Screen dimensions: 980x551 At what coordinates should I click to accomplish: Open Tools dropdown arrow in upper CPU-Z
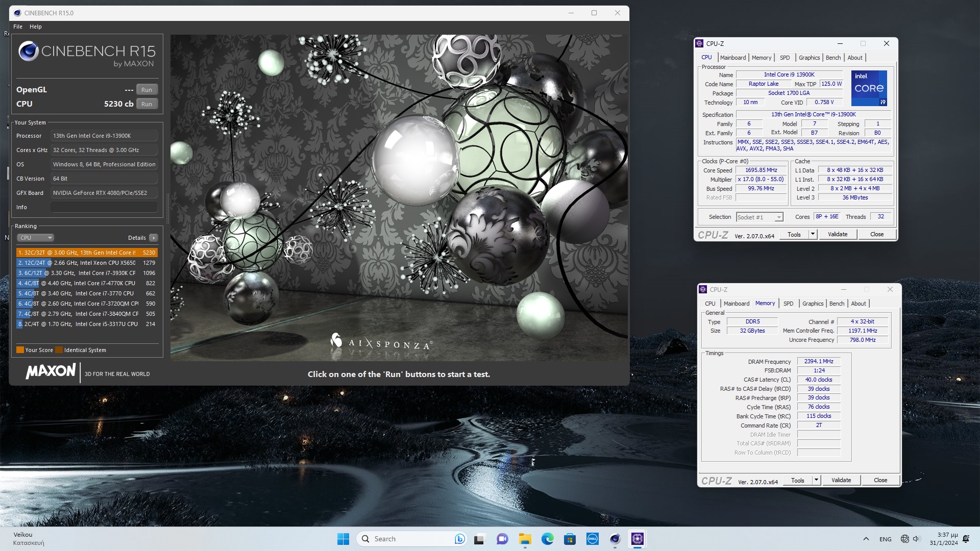813,235
